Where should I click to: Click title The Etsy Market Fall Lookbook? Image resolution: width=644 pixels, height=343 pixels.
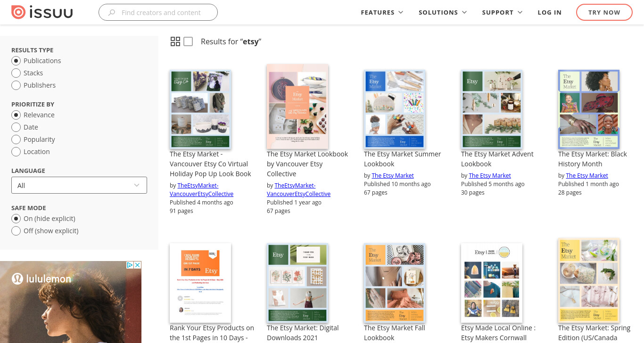pos(395,333)
